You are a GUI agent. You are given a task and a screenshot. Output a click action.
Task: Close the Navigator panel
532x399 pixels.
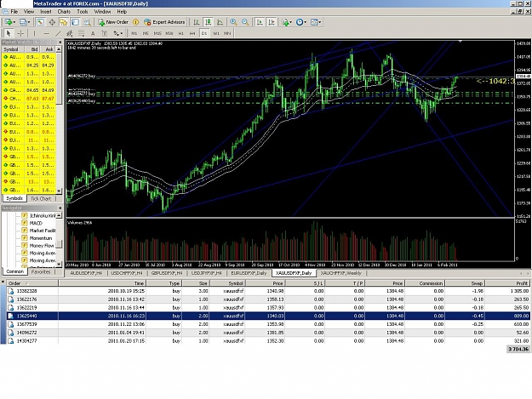tap(60, 208)
